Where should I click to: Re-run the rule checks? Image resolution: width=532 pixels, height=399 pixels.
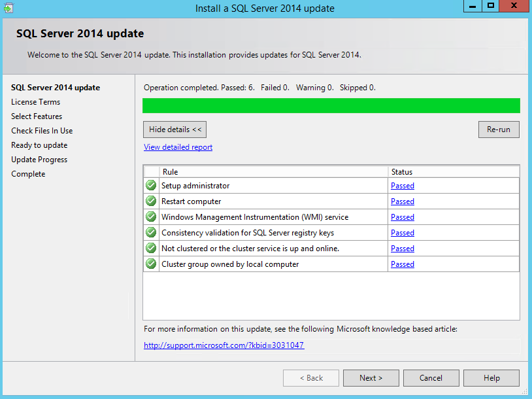499,130
